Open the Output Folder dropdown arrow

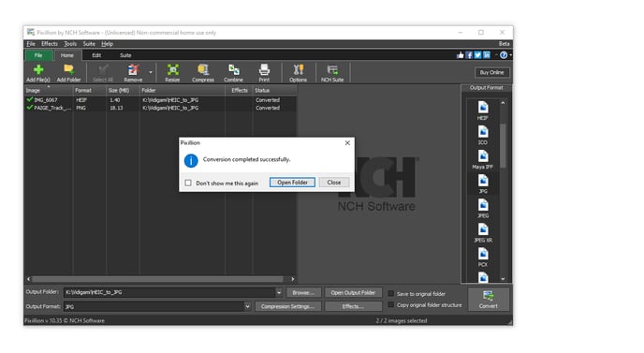[279, 292]
